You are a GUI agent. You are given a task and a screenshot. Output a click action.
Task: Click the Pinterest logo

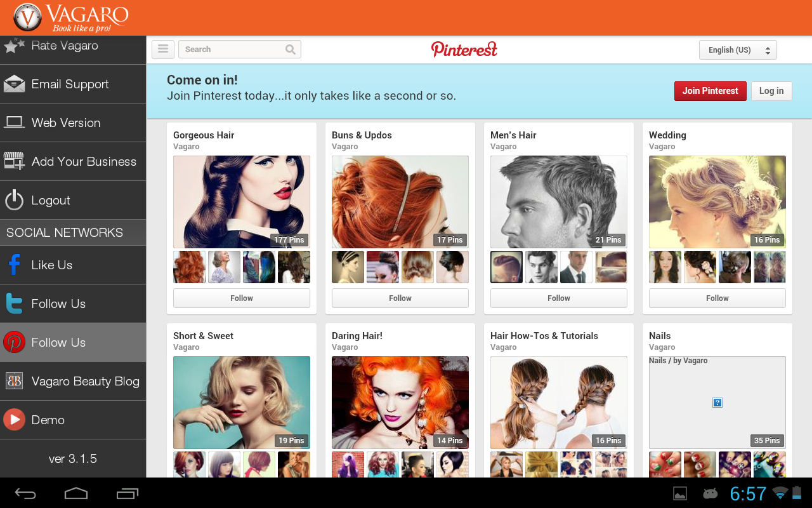(464, 49)
